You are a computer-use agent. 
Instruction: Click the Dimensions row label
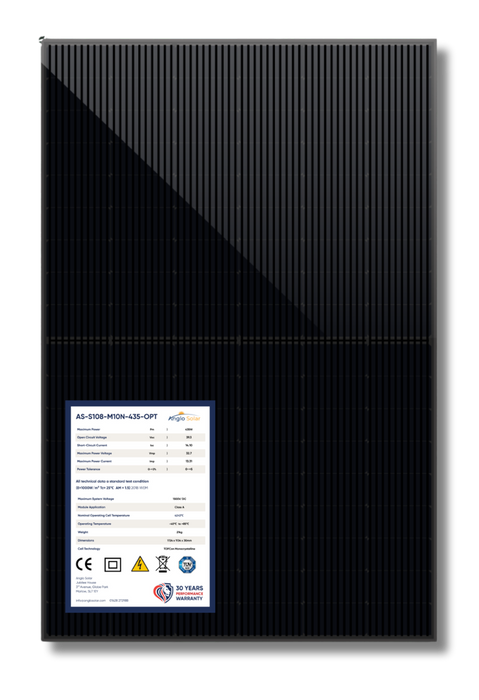coord(86,540)
